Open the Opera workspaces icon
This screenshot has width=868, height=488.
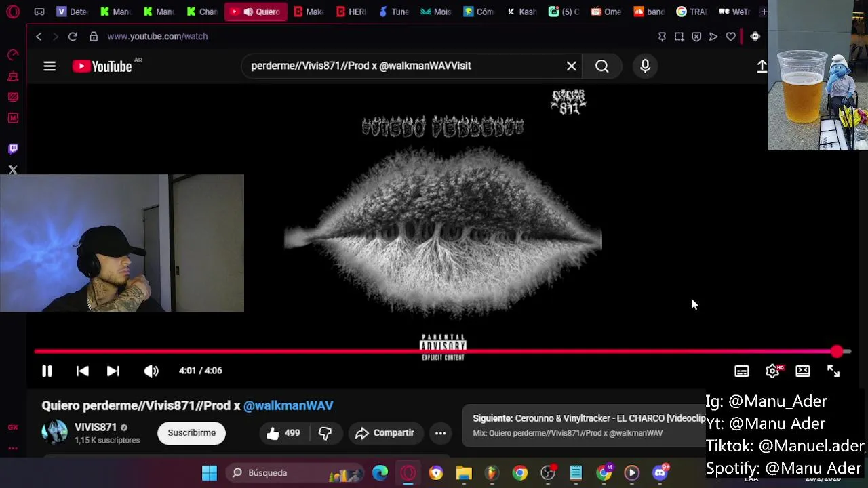click(39, 12)
